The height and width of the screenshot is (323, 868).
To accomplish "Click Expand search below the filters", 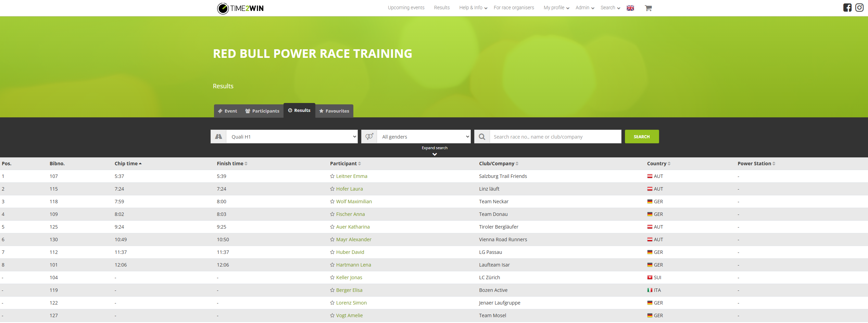I will (435, 151).
